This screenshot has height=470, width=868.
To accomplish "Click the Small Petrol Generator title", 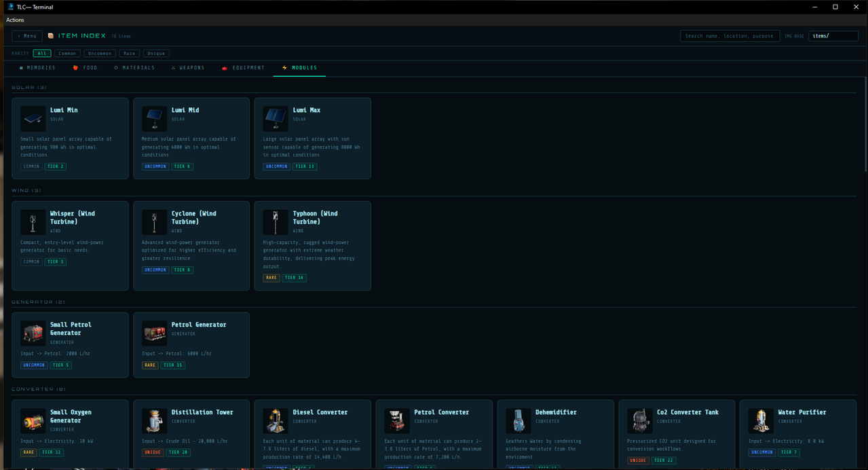I will coord(71,329).
